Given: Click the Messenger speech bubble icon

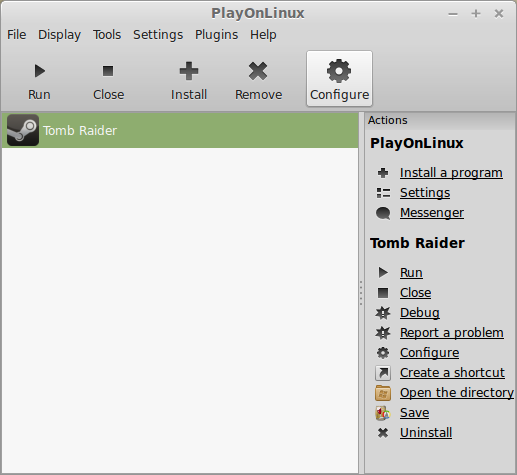Looking at the screenshot, I should (x=383, y=213).
